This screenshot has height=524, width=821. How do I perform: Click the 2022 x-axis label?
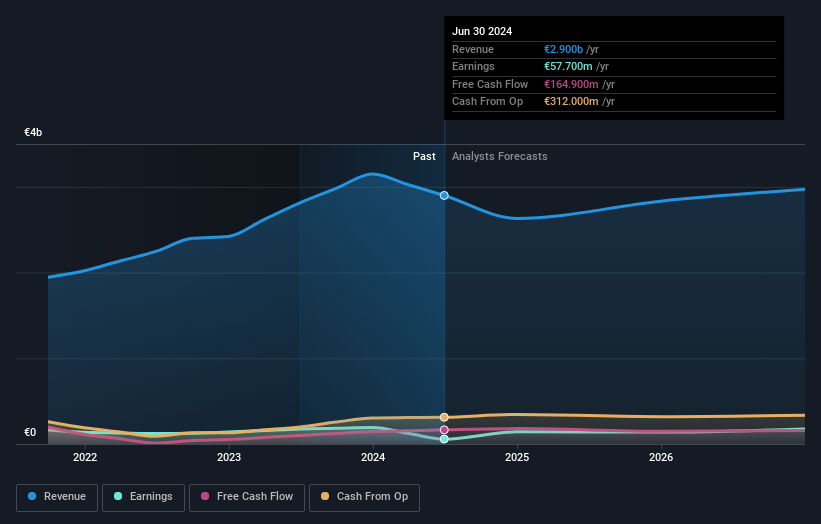tap(85, 457)
